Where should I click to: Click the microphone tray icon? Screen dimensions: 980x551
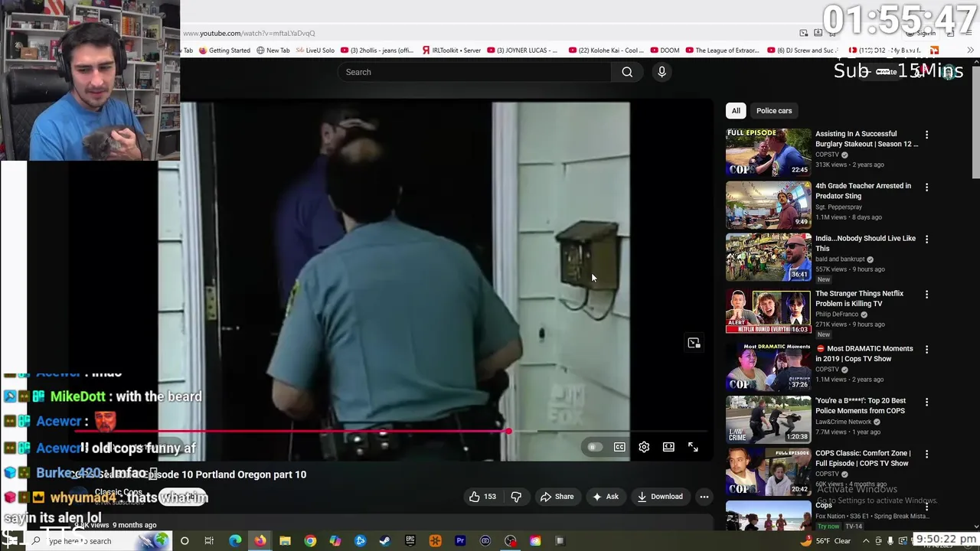tap(890, 541)
